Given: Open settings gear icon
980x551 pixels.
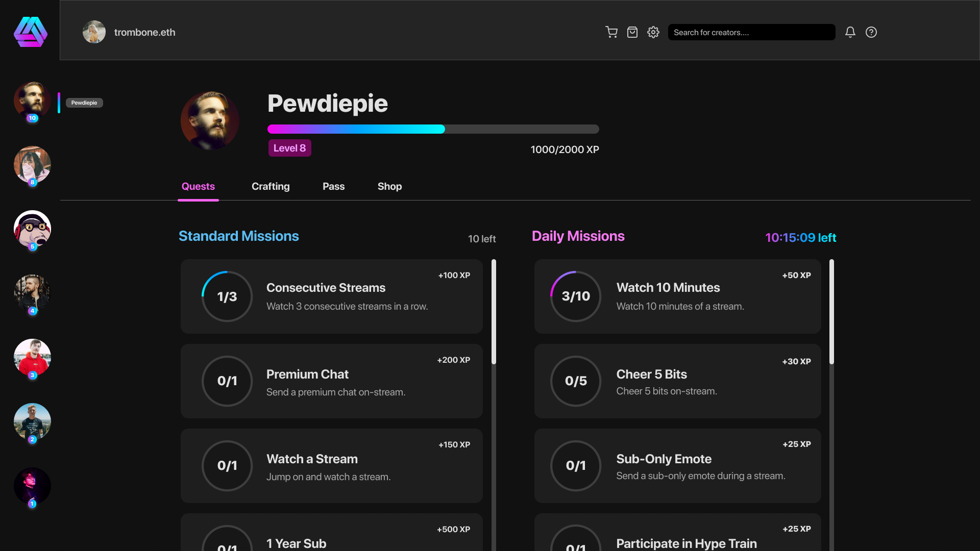Looking at the screenshot, I should (653, 32).
